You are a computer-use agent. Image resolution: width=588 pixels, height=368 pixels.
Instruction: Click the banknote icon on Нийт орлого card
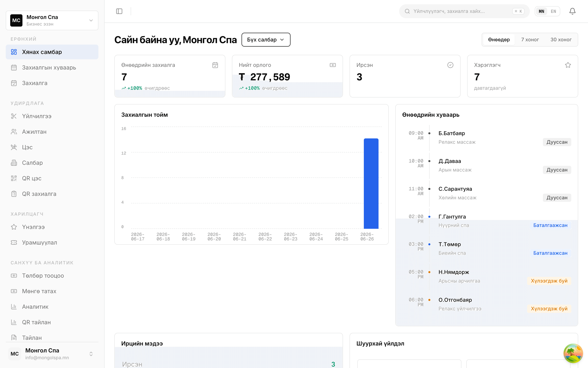click(333, 65)
